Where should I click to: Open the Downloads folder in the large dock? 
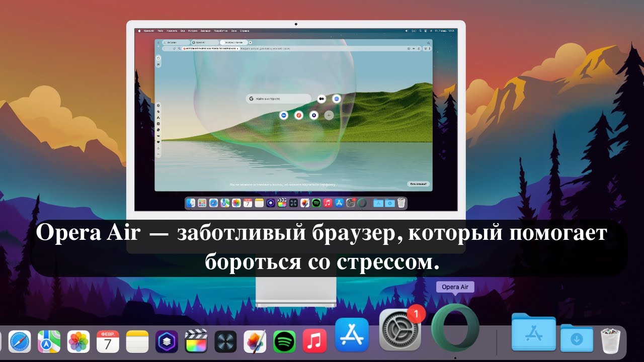click(x=577, y=338)
